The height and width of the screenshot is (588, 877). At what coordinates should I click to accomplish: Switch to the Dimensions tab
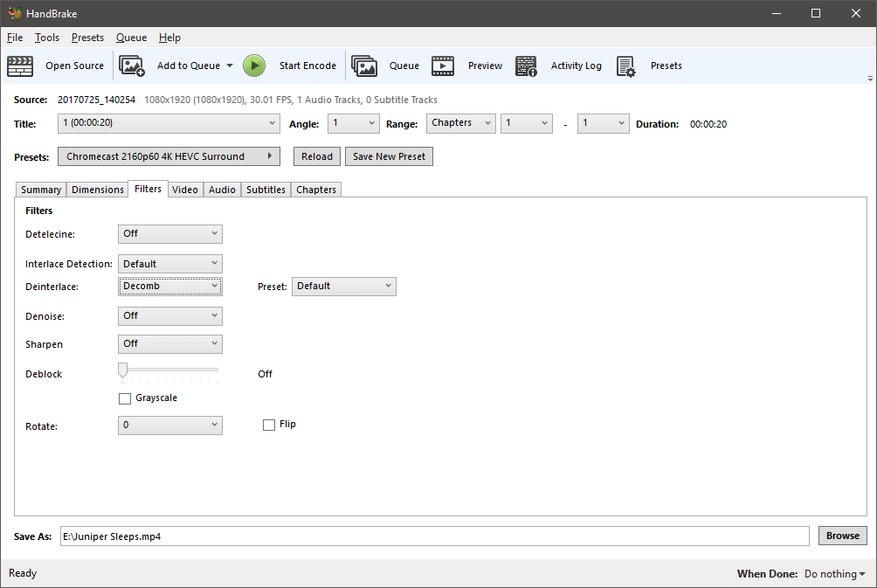97,190
